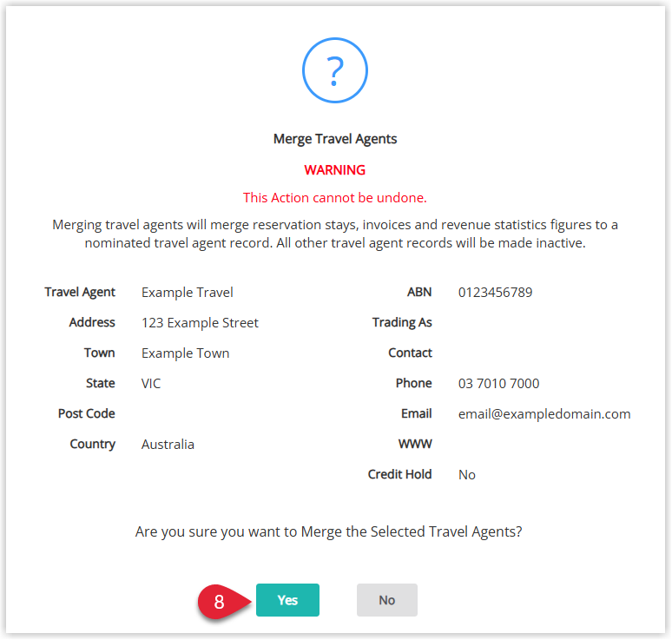The width and height of the screenshot is (672, 640).
Task: Click the 'Contact' field label
Action: [x=410, y=353]
